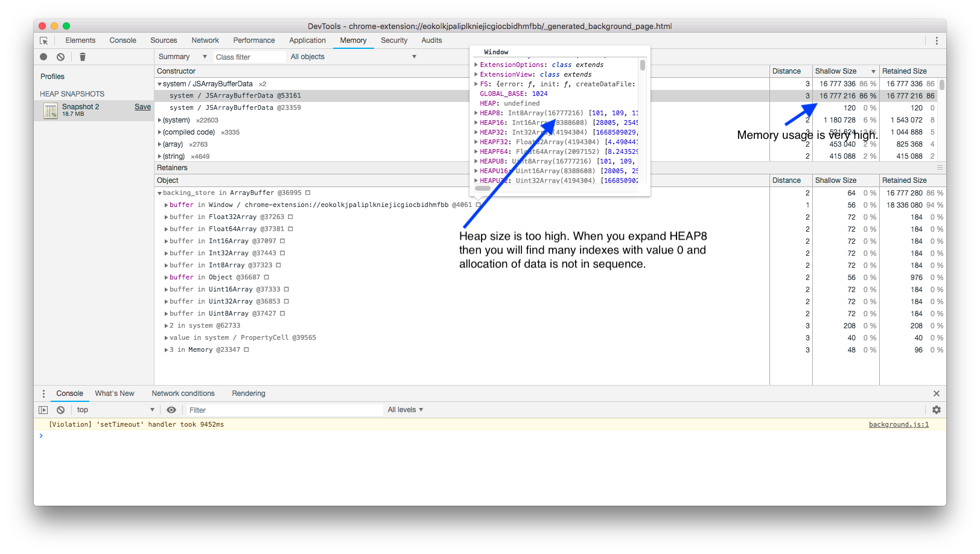
Task: Create a live expression with the eye icon
Action: point(171,409)
